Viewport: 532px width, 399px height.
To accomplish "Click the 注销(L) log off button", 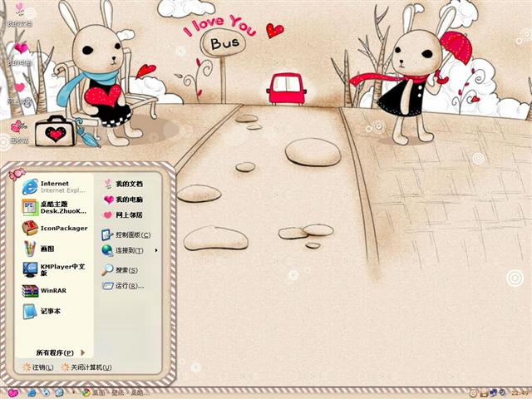I will [38, 367].
